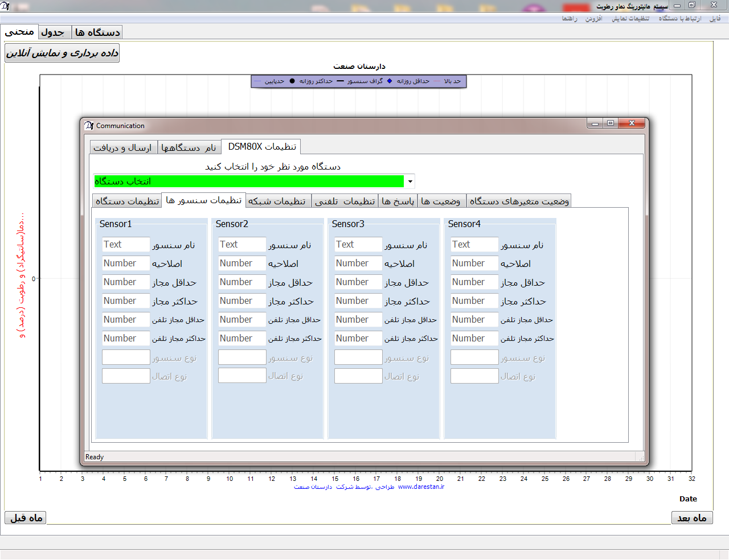Click the Sensor1 نام سنسور text field
Image resolution: width=729 pixels, height=560 pixels.
coord(126,244)
